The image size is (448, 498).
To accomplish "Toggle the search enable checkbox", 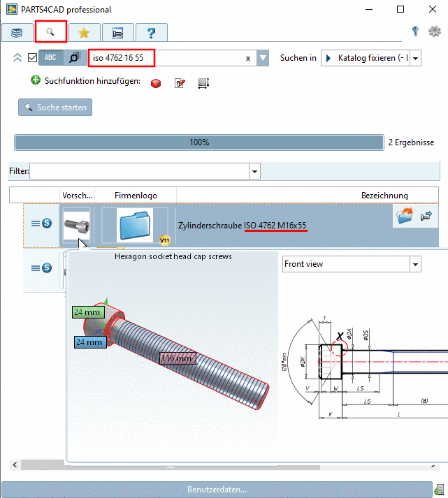I will (x=32, y=58).
